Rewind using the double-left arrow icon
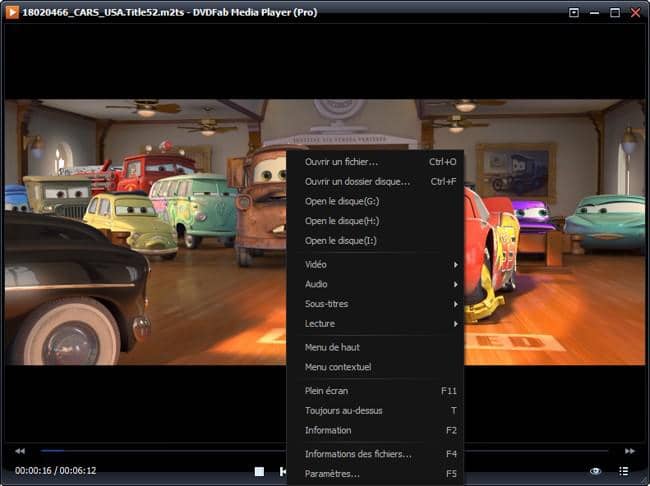The width and height of the screenshot is (650, 486). point(20,451)
